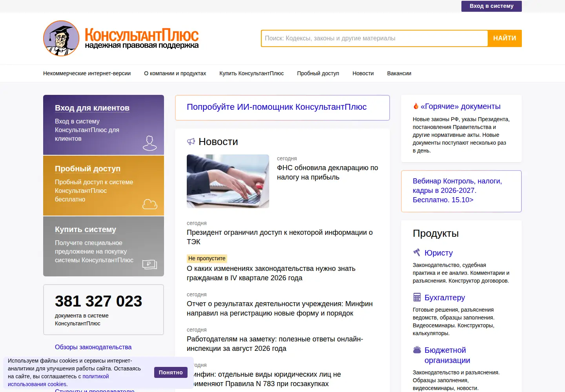Open news Работодателям на заметку

point(275,344)
